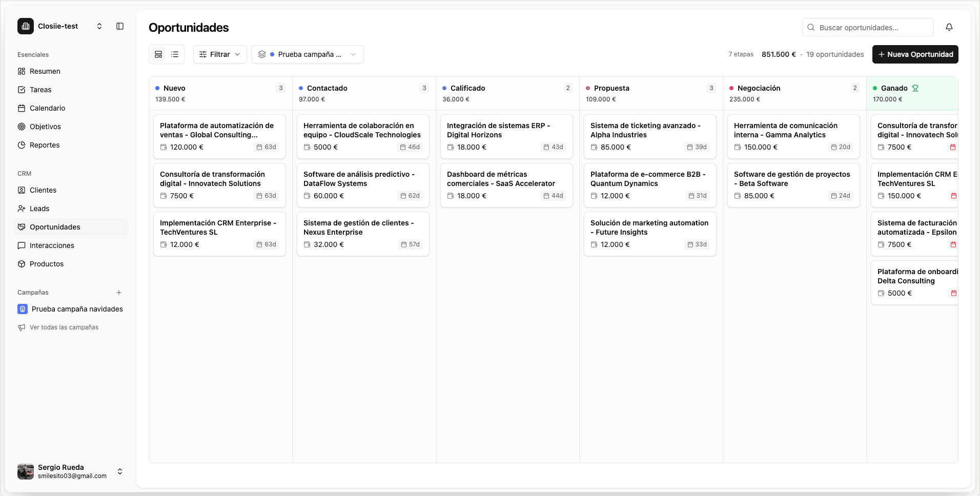Expand the Closiie-test workspace switcher

coord(99,26)
